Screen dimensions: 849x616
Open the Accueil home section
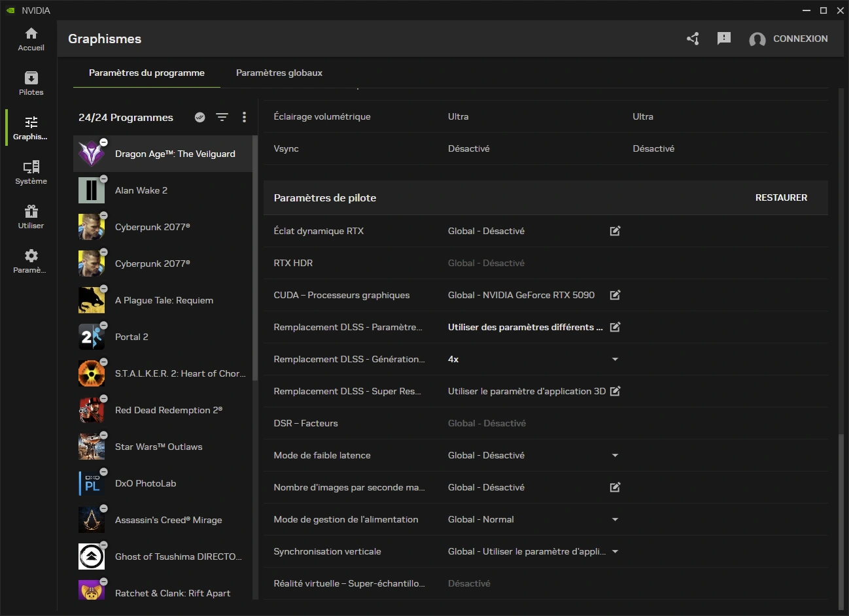pos(31,39)
